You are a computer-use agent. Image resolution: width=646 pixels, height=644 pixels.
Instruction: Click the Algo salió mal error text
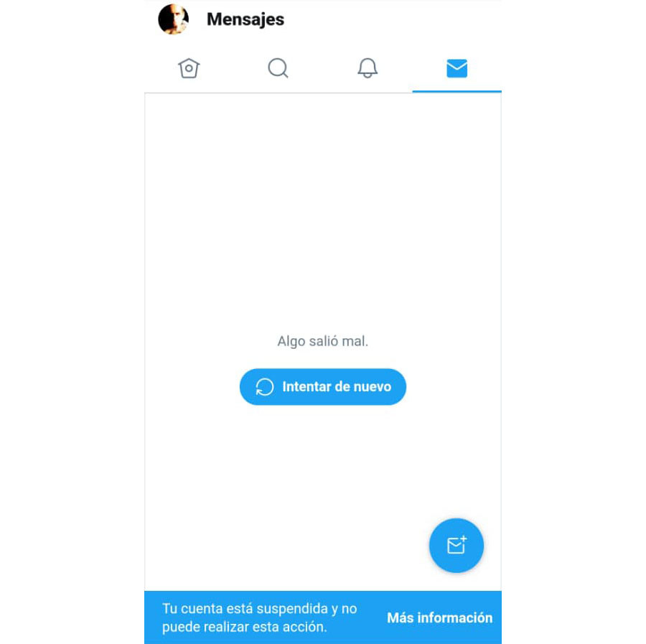point(322,341)
